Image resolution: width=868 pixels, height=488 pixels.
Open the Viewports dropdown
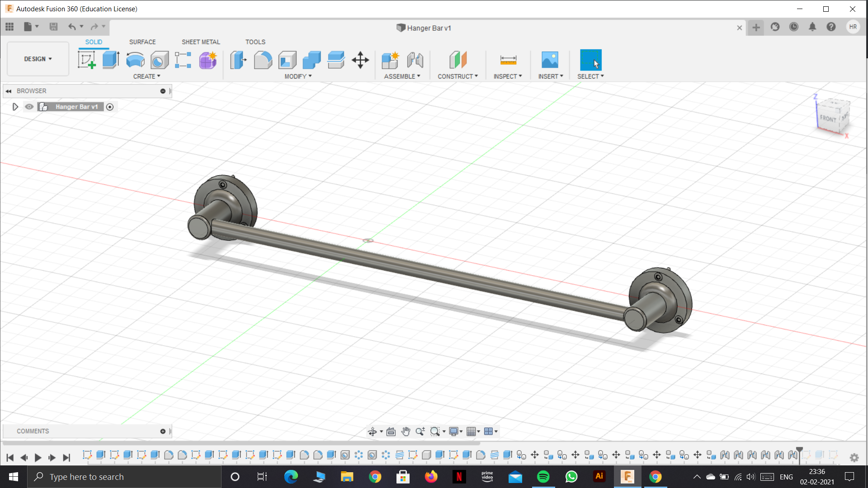[x=491, y=432]
